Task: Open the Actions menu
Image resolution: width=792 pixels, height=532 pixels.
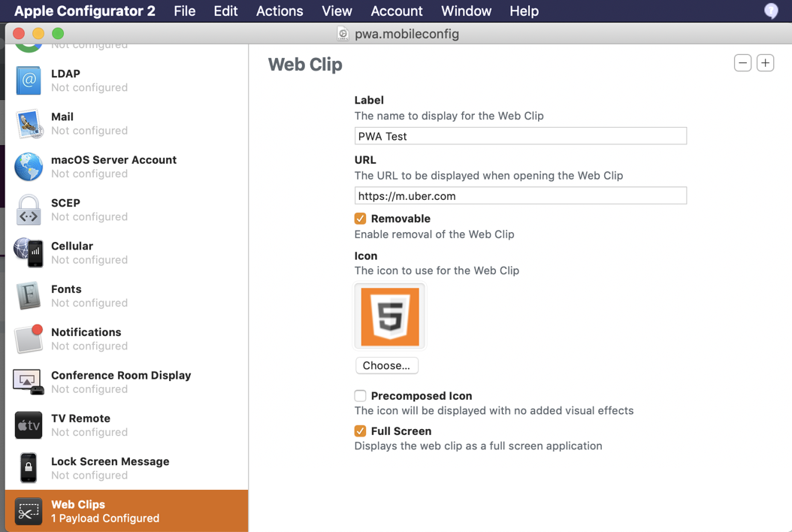Action: [x=280, y=11]
